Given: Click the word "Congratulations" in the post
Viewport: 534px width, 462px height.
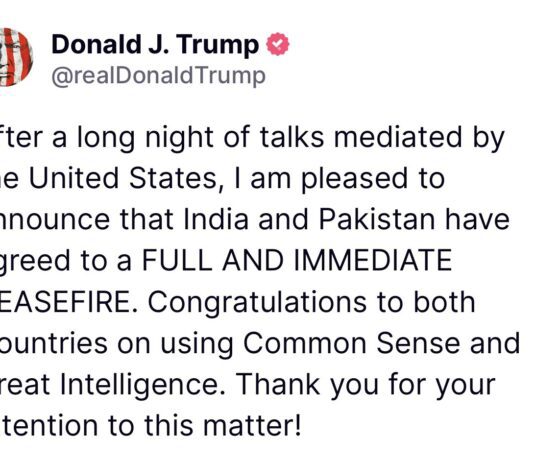Looking at the screenshot, I should 258,303.
